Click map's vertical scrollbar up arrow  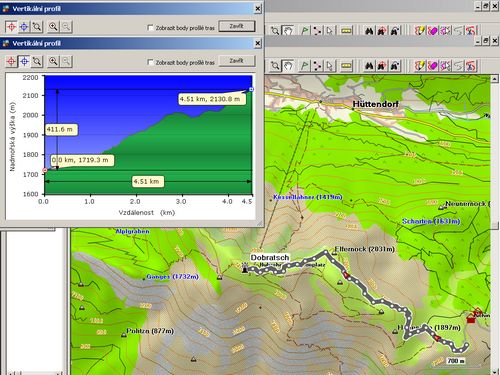pos(495,79)
